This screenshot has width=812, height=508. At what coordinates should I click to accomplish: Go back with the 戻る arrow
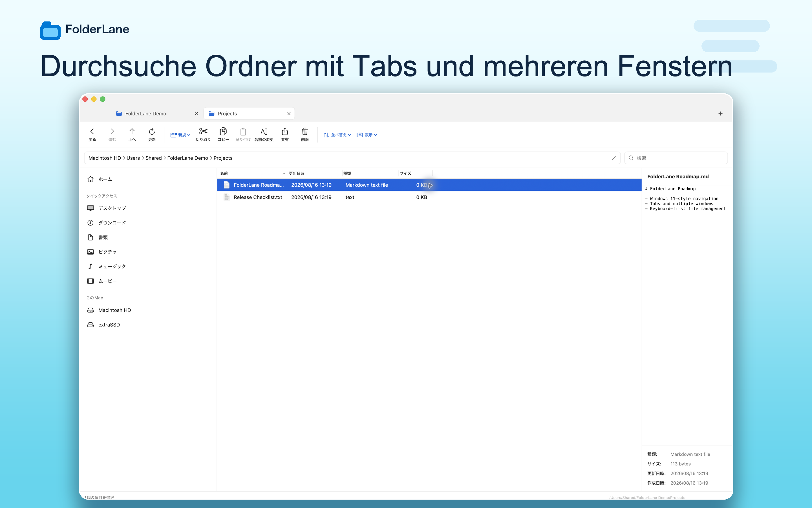tap(92, 134)
